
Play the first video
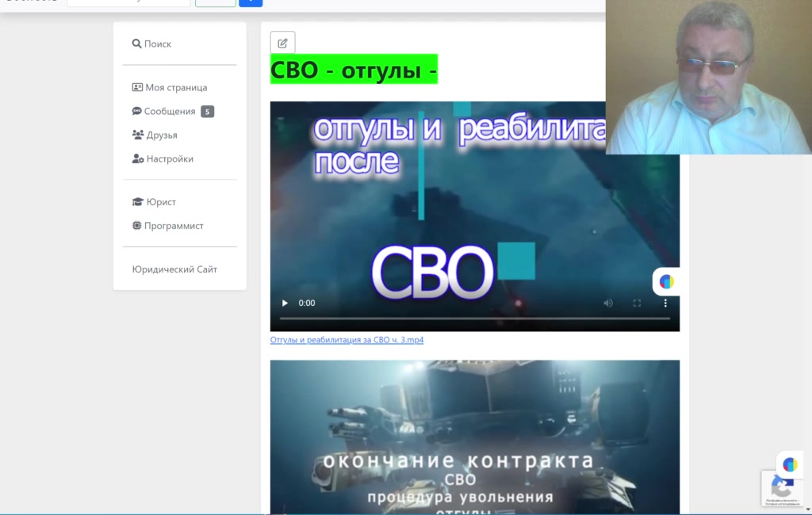coord(285,303)
